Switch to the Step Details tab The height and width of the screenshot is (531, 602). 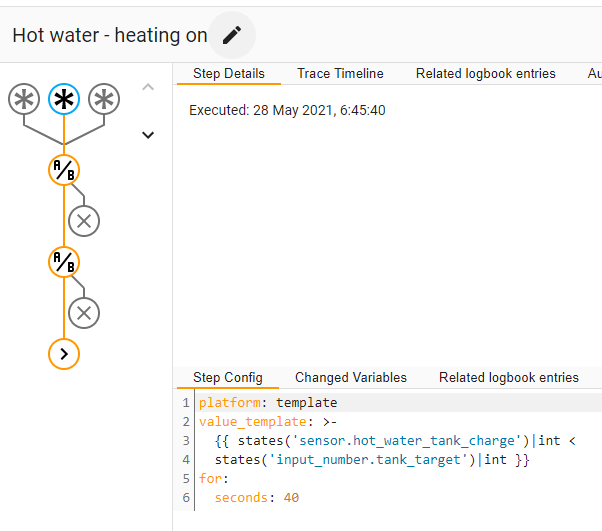229,74
